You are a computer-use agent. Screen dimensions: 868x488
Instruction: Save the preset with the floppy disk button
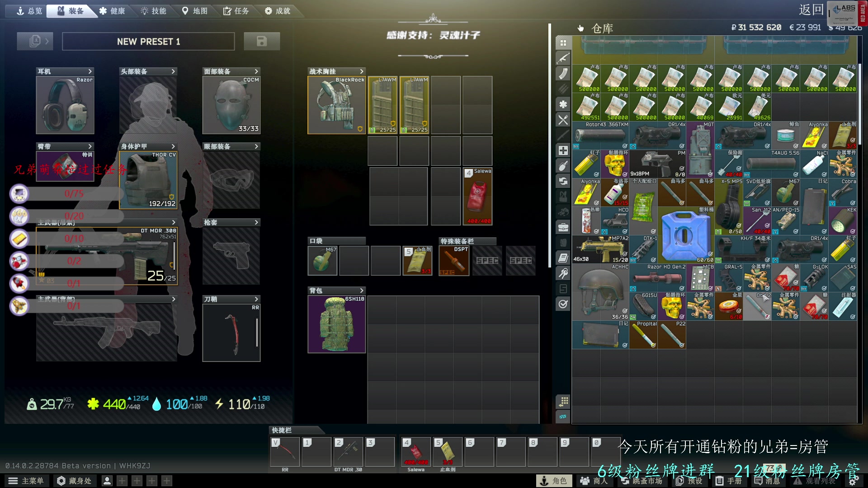click(x=262, y=41)
